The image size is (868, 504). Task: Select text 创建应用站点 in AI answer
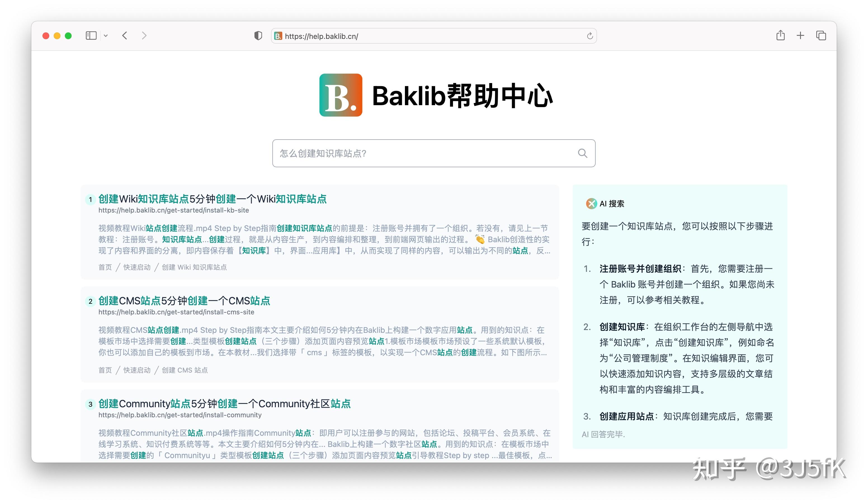[627, 416]
